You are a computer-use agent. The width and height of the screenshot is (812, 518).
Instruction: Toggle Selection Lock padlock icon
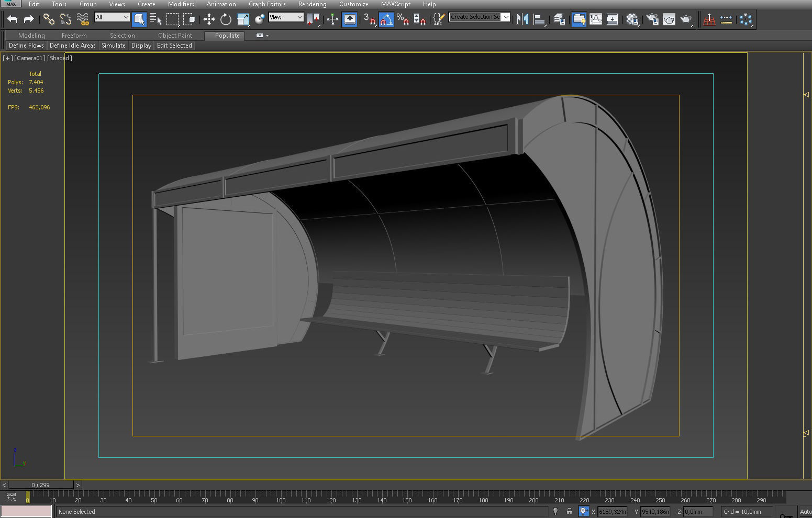(x=569, y=511)
